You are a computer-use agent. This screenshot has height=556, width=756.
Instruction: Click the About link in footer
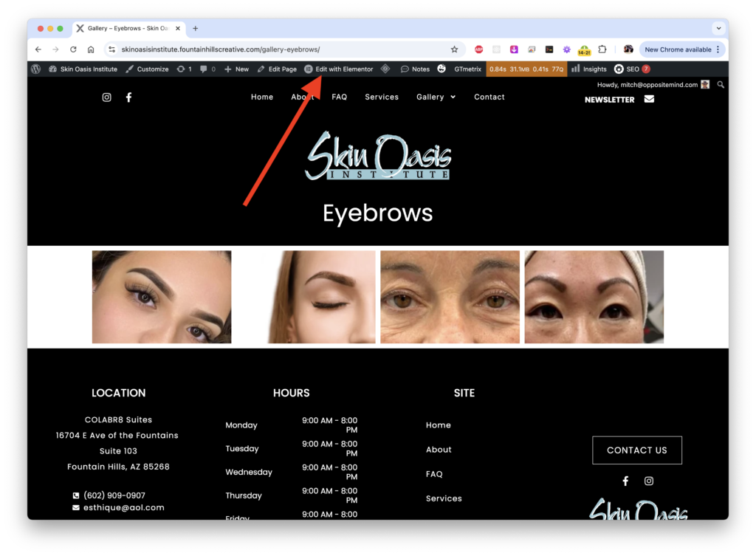[x=439, y=450]
